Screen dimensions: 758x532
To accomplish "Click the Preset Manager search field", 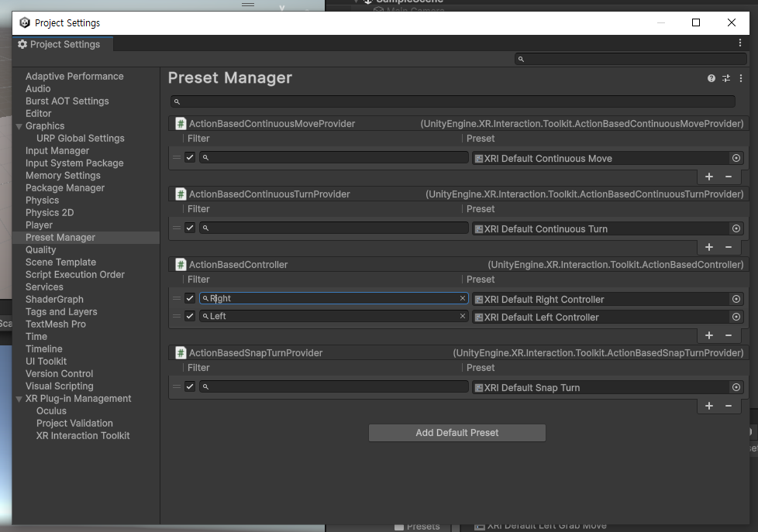I will pyautogui.click(x=453, y=101).
